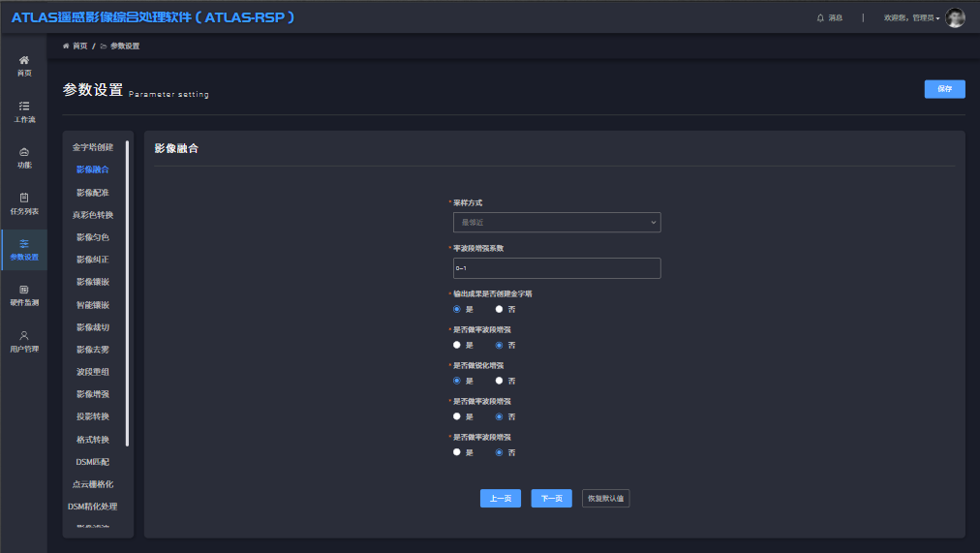Click the administrator avatar picture

pyautogui.click(x=955, y=17)
